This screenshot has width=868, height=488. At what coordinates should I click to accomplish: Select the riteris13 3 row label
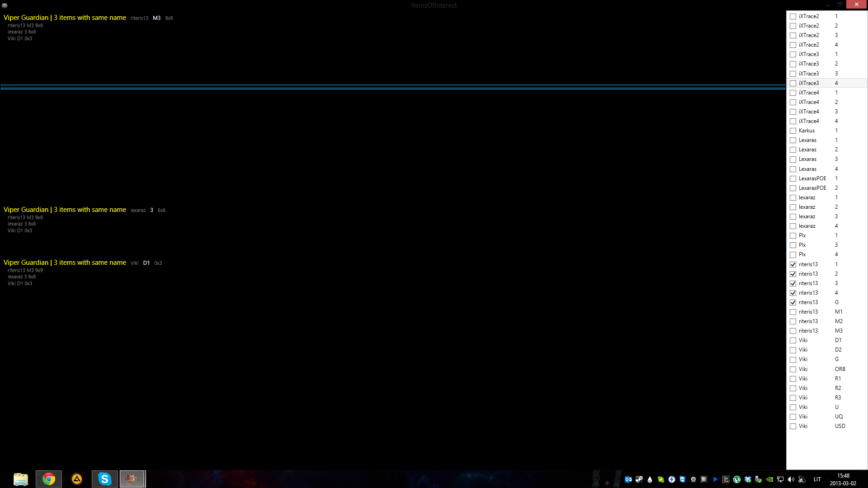[x=808, y=283]
